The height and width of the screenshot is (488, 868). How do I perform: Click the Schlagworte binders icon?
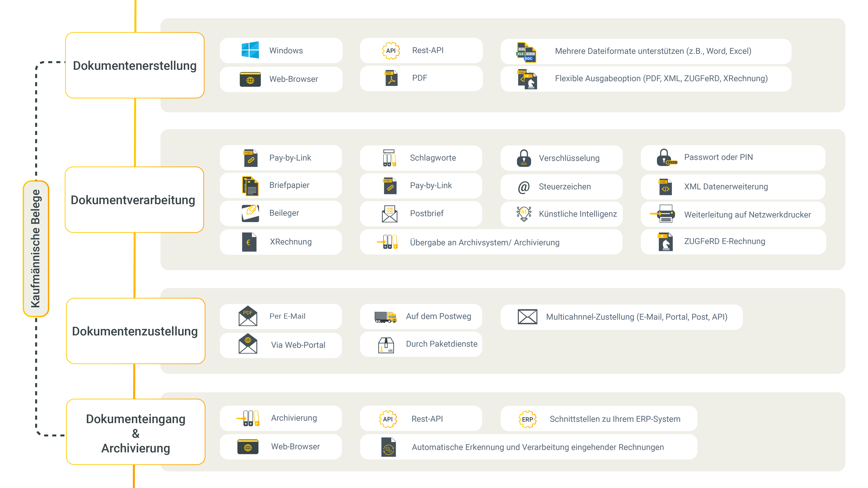coord(390,158)
